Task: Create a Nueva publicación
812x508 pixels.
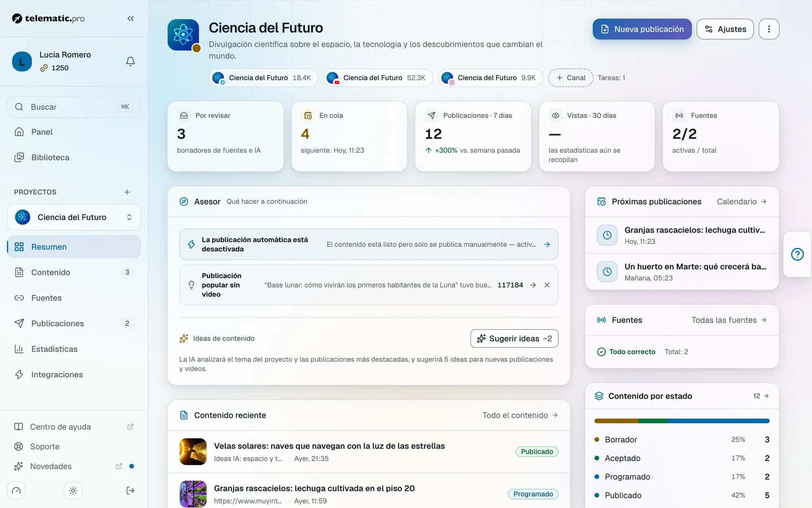Action: tap(642, 29)
